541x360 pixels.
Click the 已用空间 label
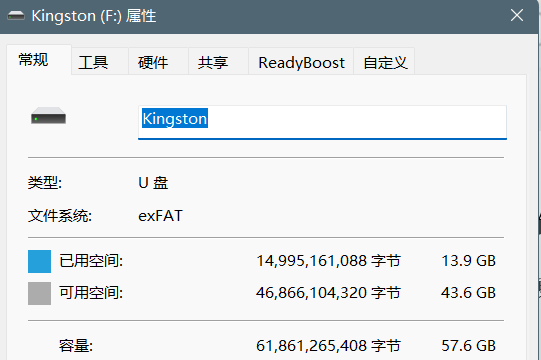pyautogui.click(x=91, y=261)
